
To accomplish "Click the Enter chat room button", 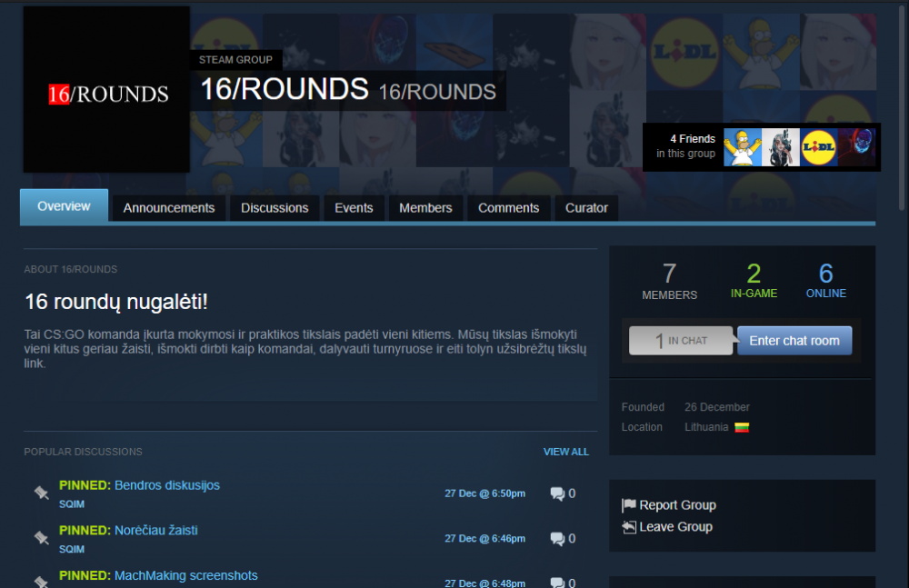I will pos(794,341).
